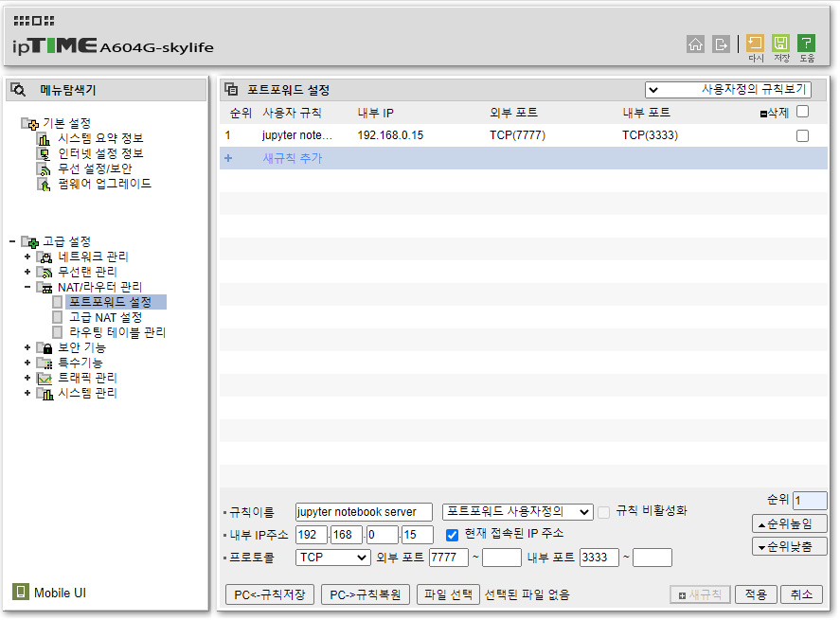Go to the router home page icon

[695, 44]
